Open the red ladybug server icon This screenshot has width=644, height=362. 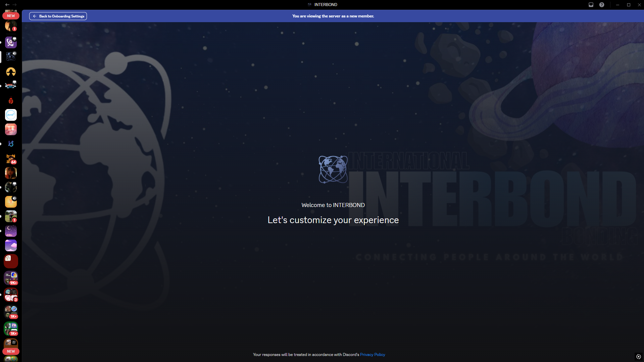(x=11, y=100)
